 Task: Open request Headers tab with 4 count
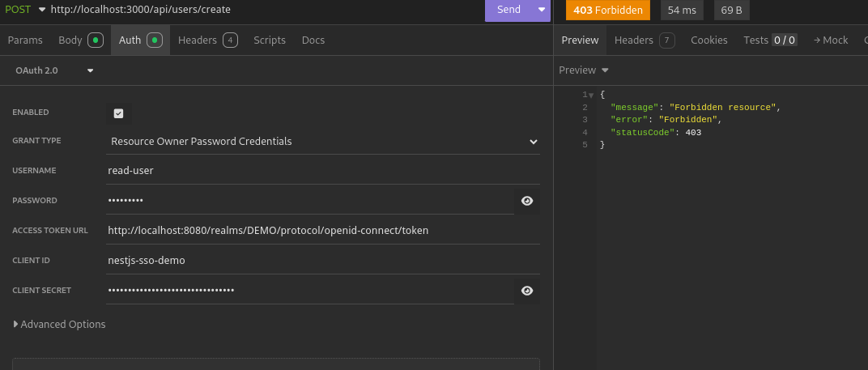207,40
